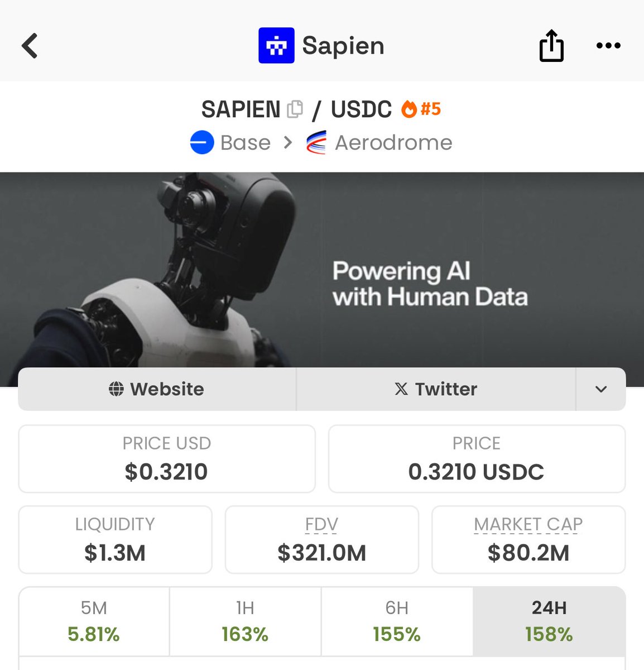The width and height of the screenshot is (644, 670).
Task: Copy the SAPIEN token address
Action: [295, 109]
